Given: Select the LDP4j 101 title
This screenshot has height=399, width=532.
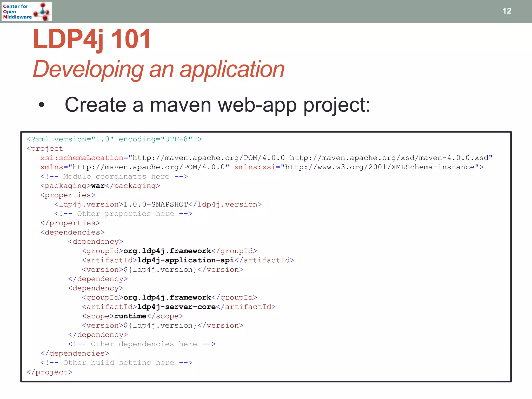Looking at the screenshot, I should click(91, 39).
